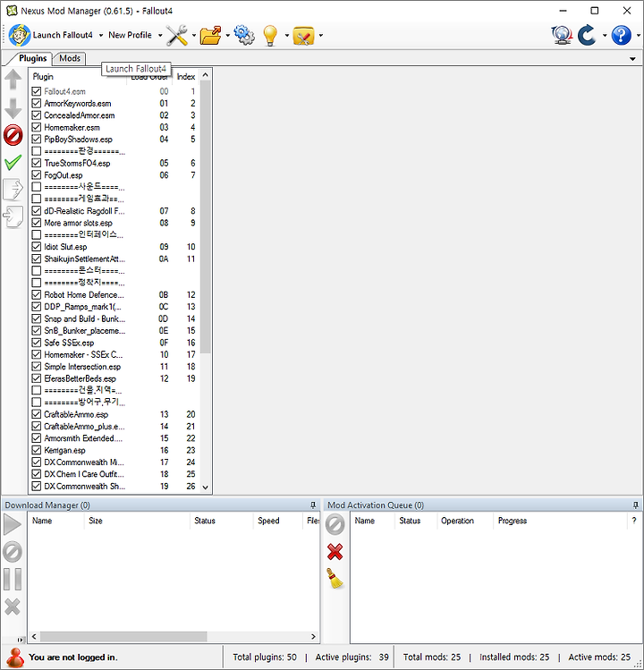The height and width of the screenshot is (670, 644).
Task: Expand the New Profile dropdown arrow
Action: [160, 36]
